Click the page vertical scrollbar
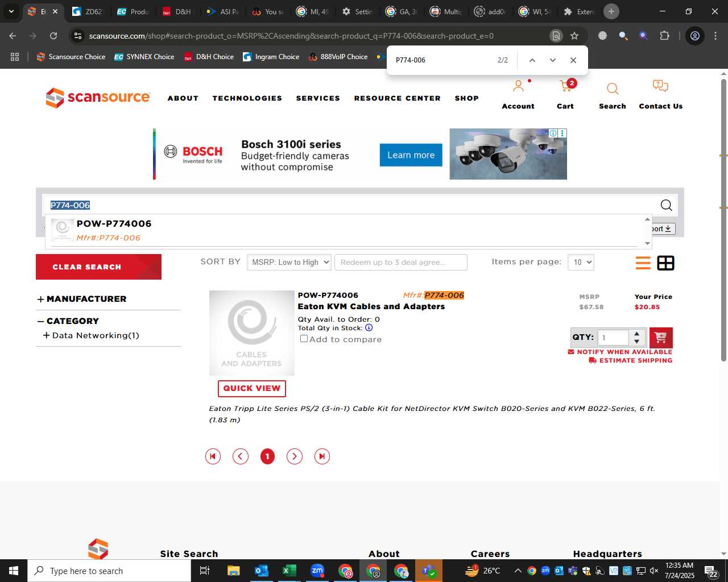This screenshot has height=582, width=728. tap(723, 220)
